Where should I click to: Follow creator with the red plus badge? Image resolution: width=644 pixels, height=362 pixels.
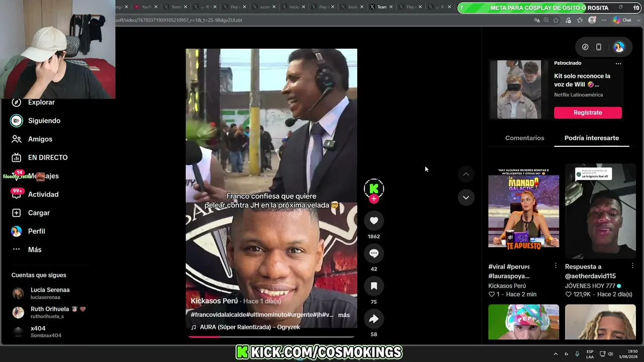(x=374, y=199)
